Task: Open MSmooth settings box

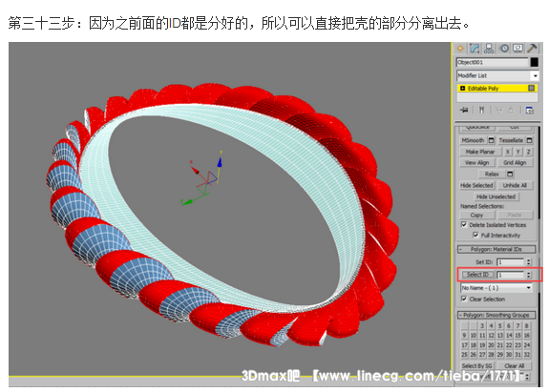Action: coord(491,140)
